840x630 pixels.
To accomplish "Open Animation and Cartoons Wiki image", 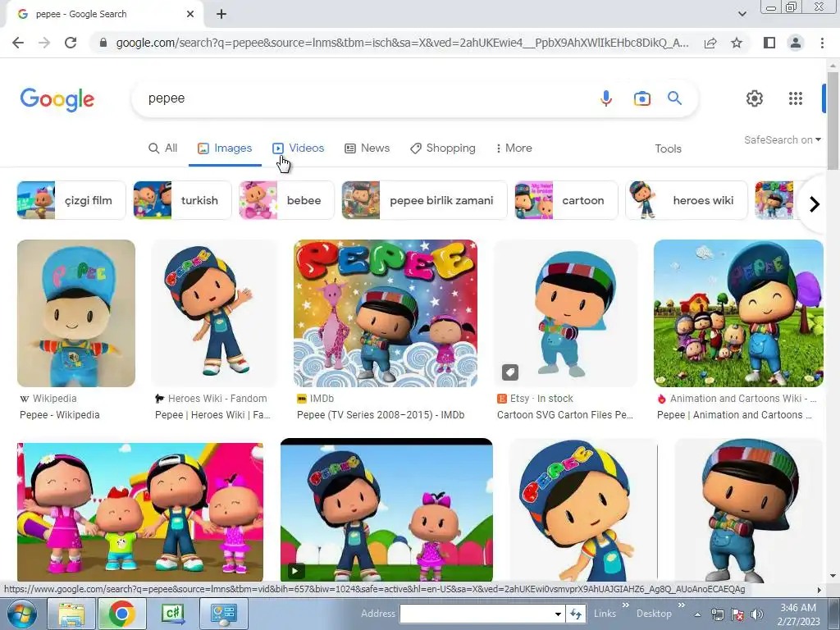I will tap(738, 313).
